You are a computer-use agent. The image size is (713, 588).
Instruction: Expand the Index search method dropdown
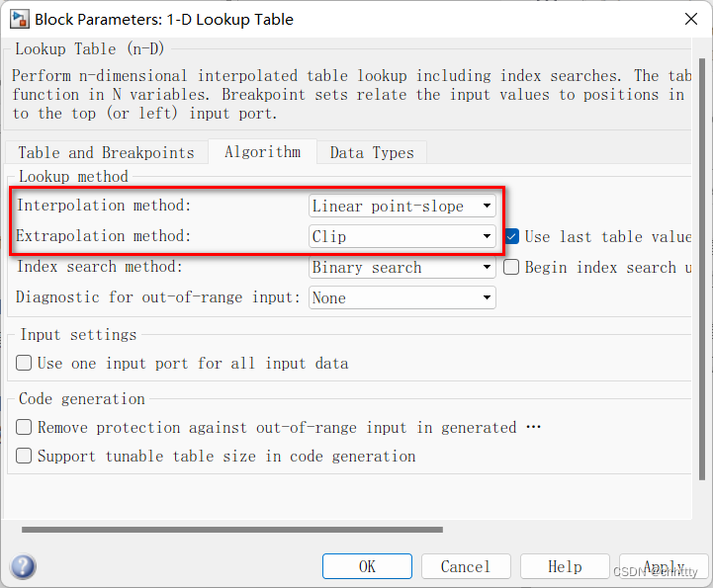click(401, 267)
